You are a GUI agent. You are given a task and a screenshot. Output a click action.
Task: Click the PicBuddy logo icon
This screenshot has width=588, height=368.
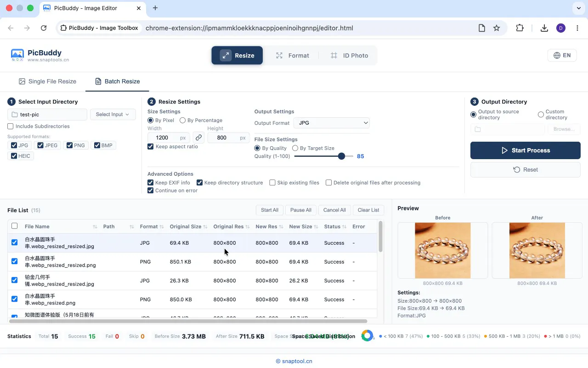pyautogui.click(x=17, y=55)
